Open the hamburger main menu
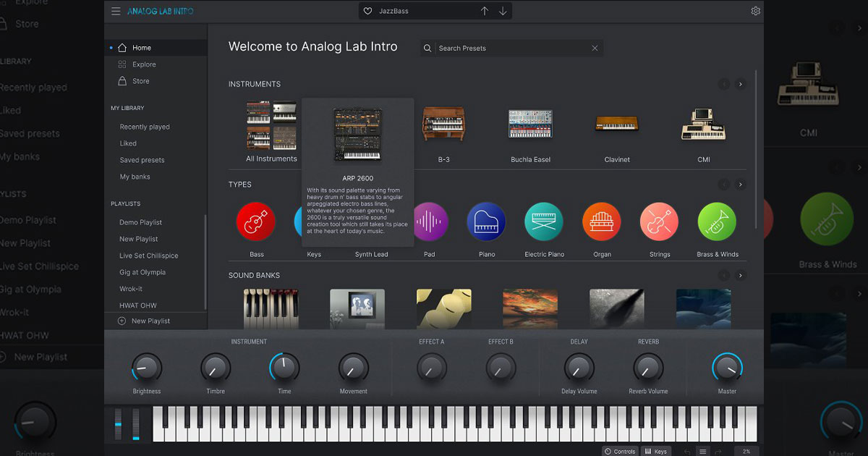 116,11
